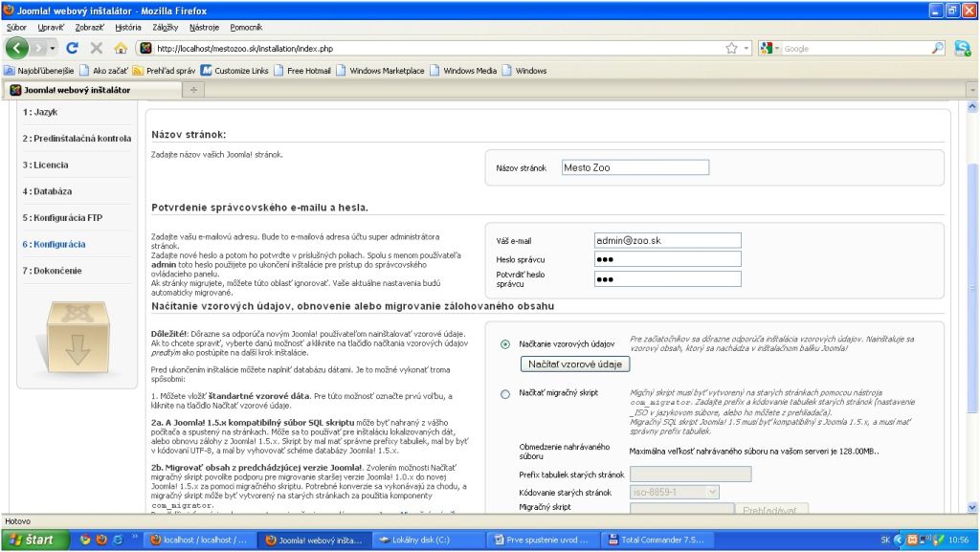
Task: Click step 6: Konfigurácia in sidebar
Action: tap(55, 244)
